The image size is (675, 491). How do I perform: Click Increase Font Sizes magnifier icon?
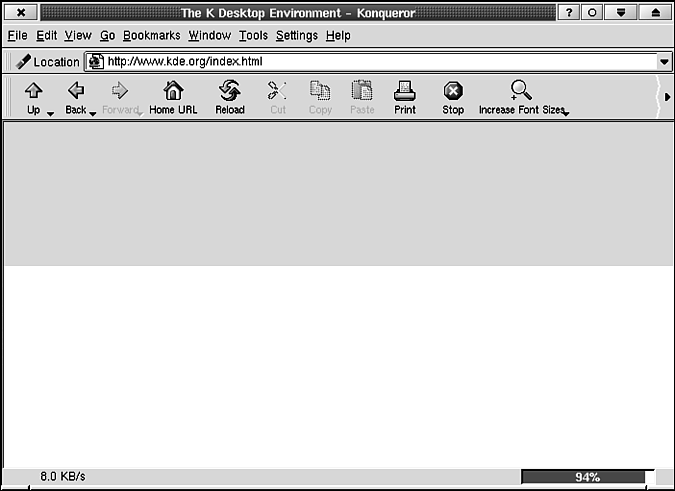click(521, 90)
